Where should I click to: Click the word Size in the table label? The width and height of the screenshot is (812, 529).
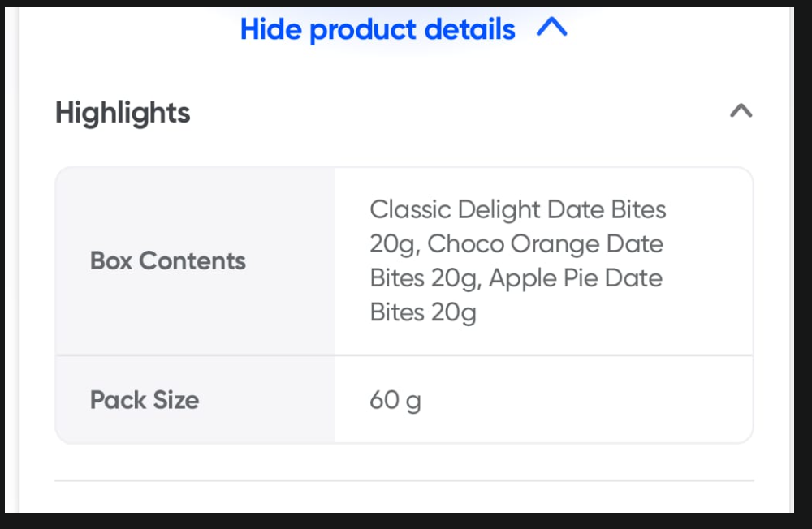tap(178, 400)
